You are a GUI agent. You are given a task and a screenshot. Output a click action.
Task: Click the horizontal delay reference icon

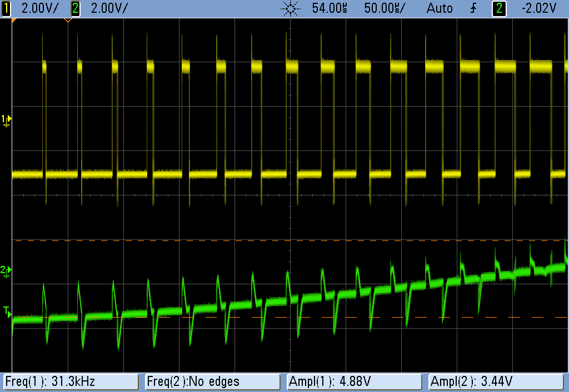tap(290, 8)
